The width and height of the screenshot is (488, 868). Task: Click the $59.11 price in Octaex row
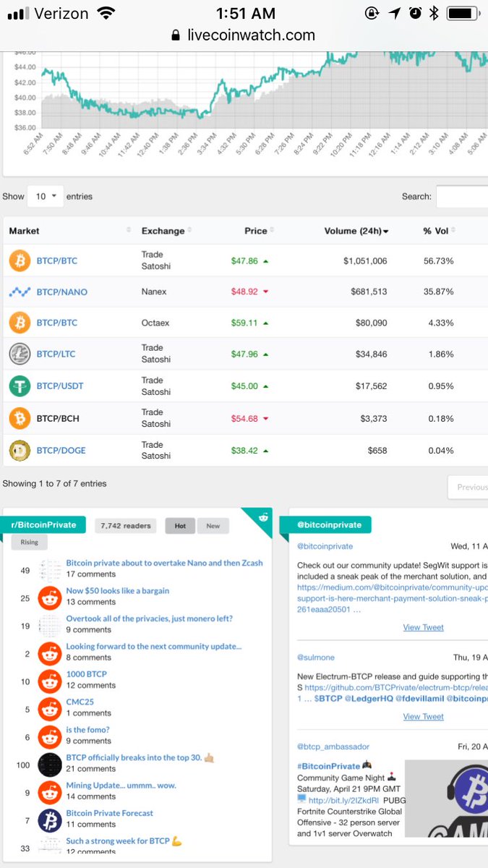tap(244, 323)
